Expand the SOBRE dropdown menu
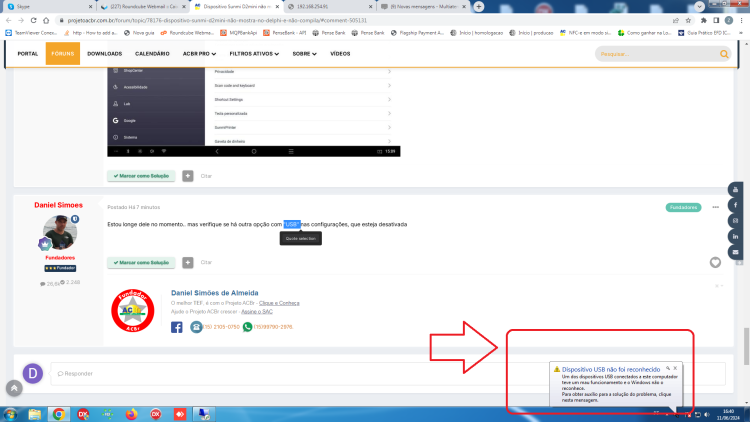This screenshot has height=422, width=750. tap(304, 54)
